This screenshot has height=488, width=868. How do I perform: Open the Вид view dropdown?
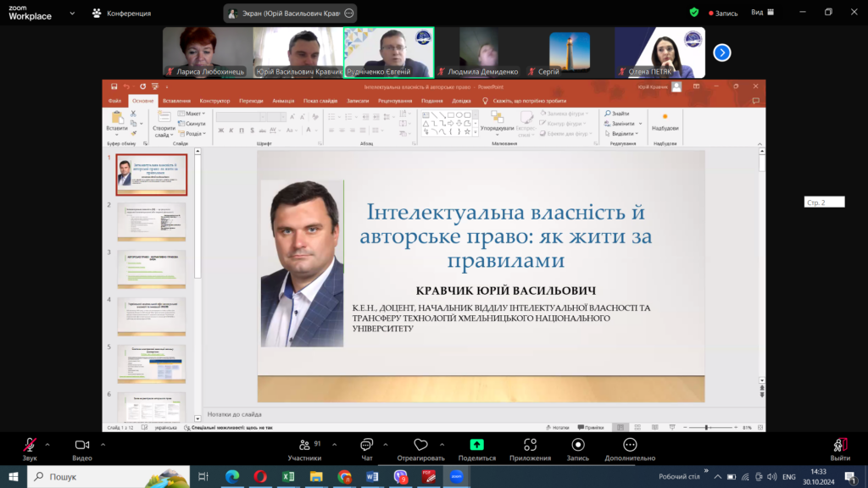tap(761, 13)
